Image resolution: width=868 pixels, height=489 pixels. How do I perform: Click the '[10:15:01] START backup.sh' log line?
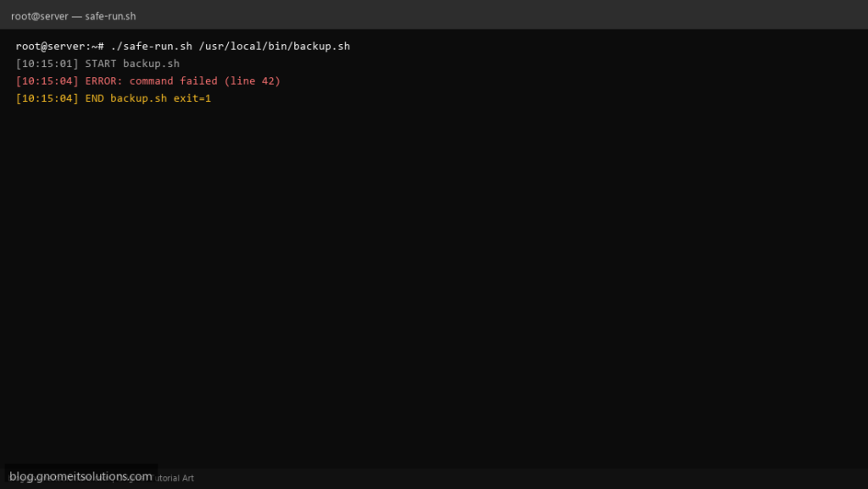click(97, 64)
